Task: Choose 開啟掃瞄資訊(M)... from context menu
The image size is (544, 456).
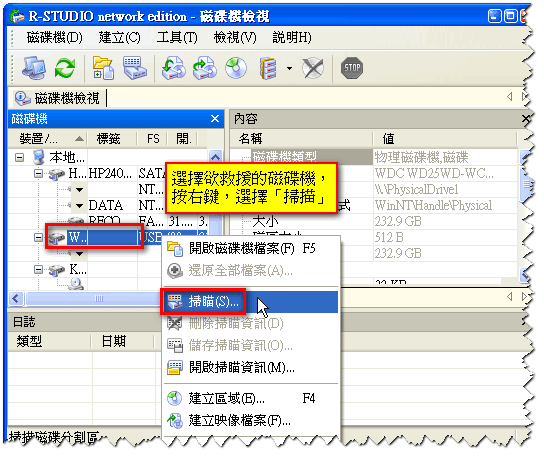Action: [250, 367]
